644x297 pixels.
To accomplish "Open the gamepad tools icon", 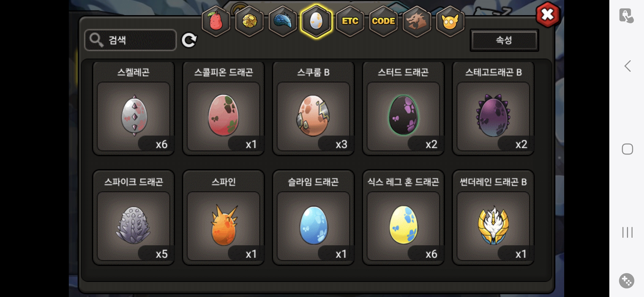I will pos(627,281).
